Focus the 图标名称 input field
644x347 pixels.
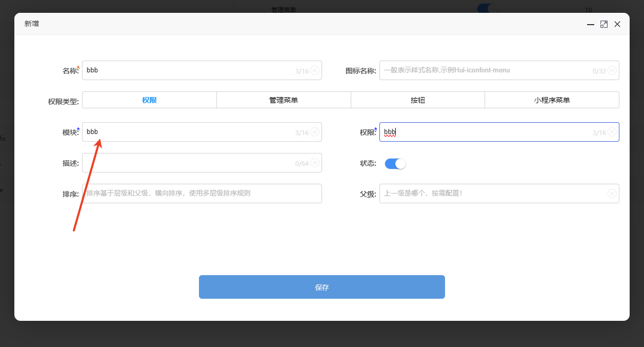click(499, 70)
